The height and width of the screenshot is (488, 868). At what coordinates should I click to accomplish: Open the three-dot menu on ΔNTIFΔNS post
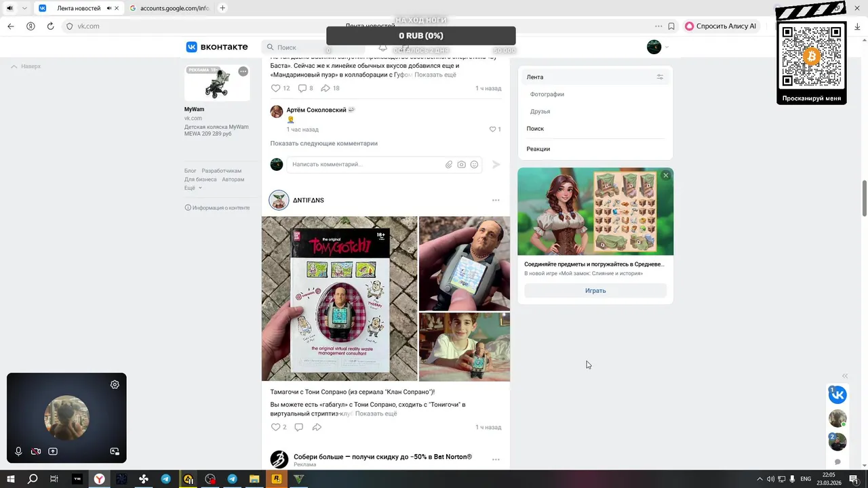click(496, 201)
